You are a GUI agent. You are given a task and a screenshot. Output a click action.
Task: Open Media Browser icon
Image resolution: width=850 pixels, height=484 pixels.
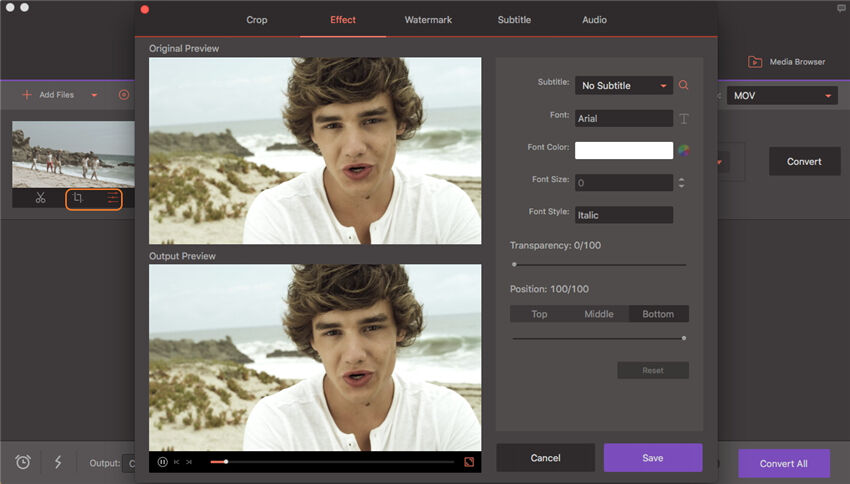(755, 62)
